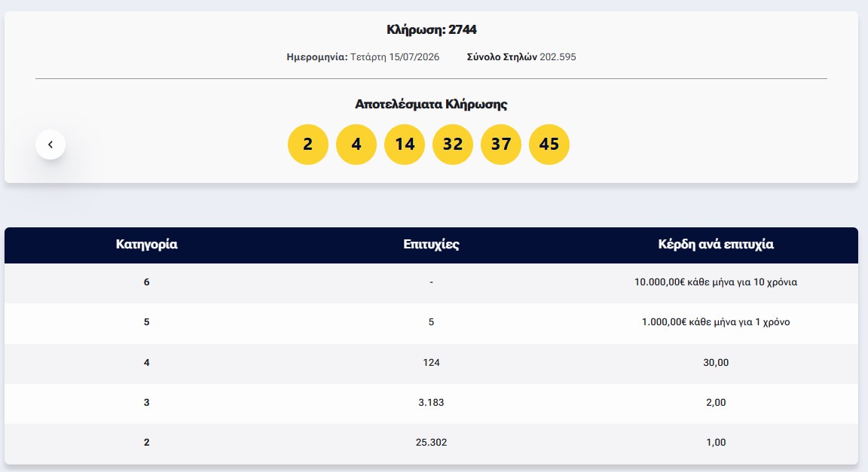Click the Κλήρωση: 2744 heading

coord(431,29)
